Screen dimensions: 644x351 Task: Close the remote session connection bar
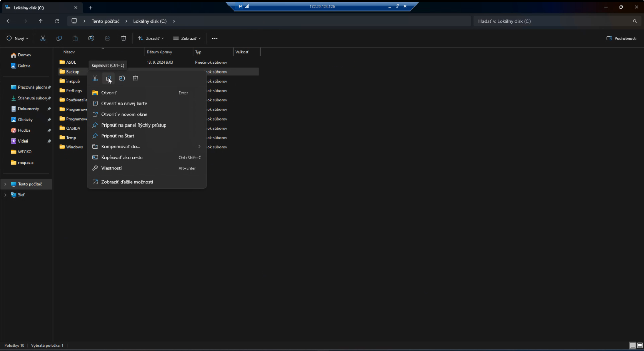(405, 6)
